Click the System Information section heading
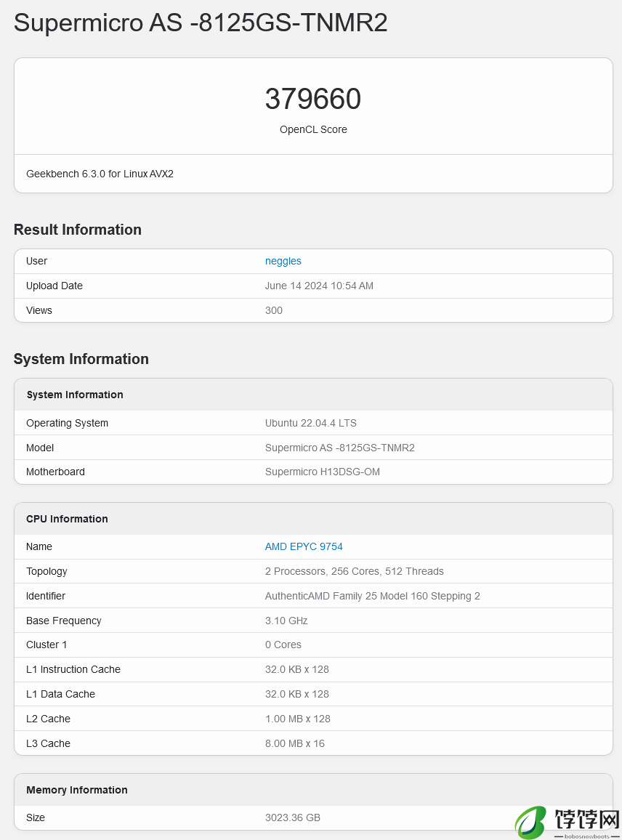The height and width of the screenshot is (840, 622). tap(81, 359)
